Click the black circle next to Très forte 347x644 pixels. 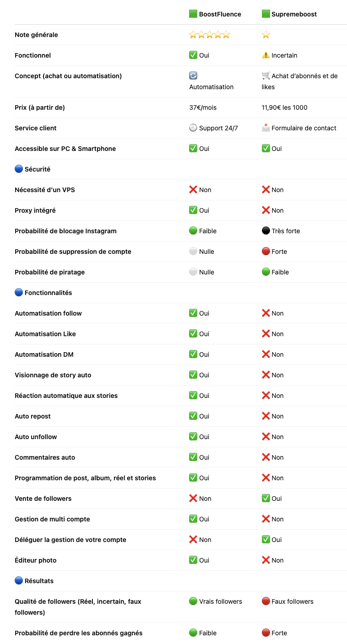pos(266,231)
